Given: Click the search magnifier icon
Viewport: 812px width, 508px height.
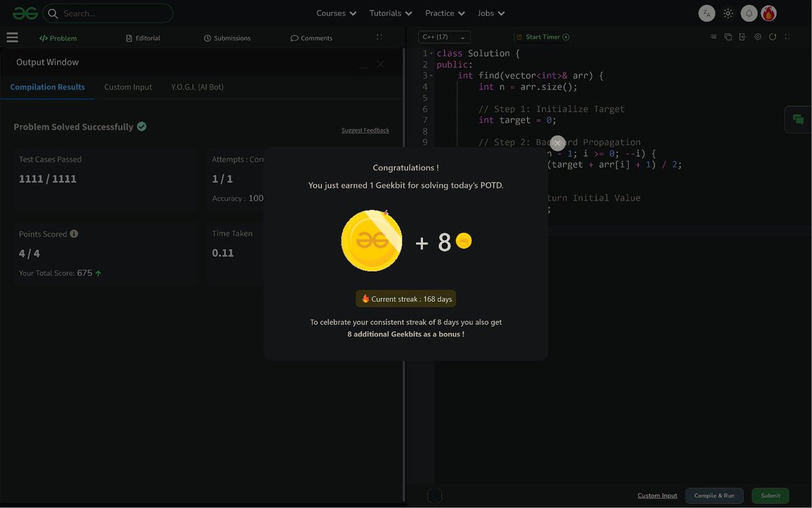Looking at the screenshot, I should (53, 13).
